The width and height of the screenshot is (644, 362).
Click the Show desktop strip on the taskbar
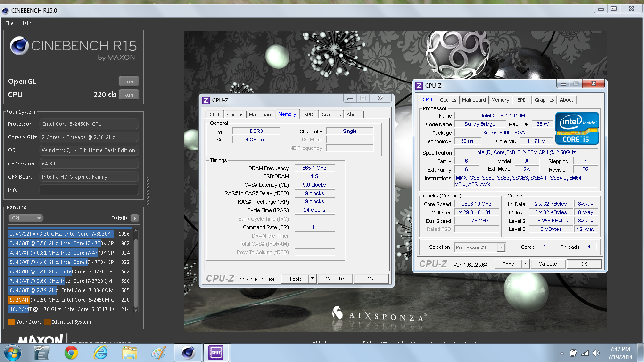[640, 353]
